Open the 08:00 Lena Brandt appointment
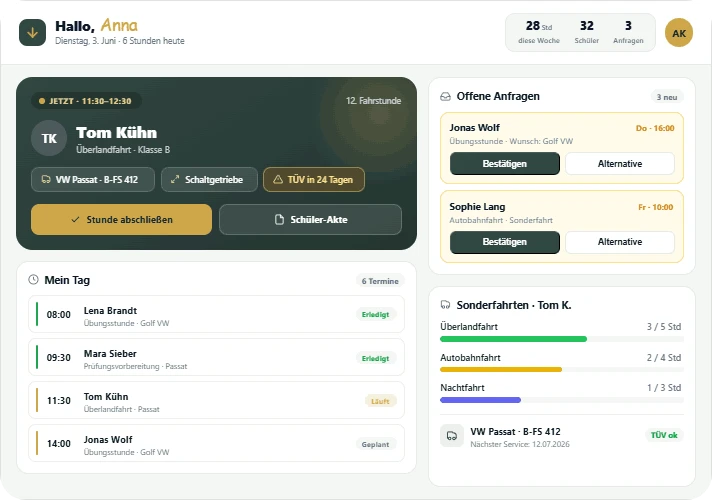The width and height of the screenshot is (712, 500). [216, 314]
